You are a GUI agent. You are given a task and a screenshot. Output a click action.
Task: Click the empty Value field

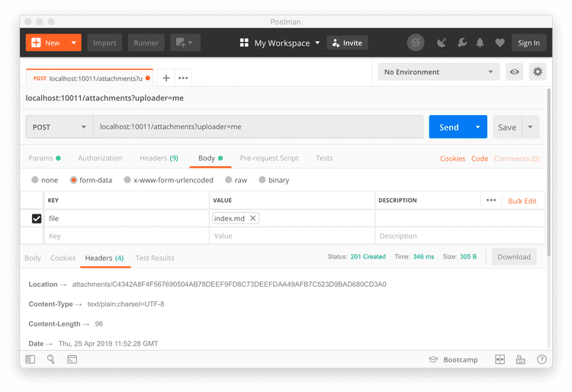(292, 236)
